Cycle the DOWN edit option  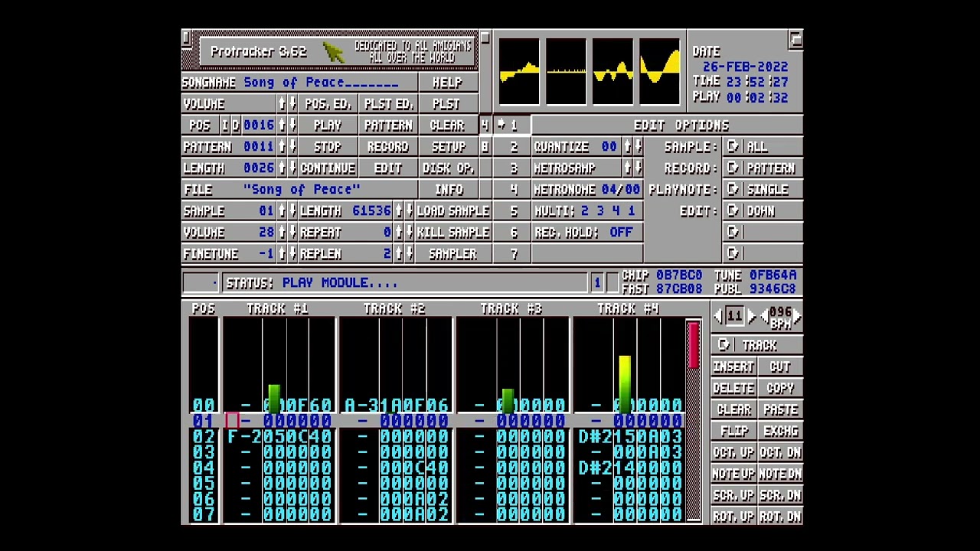762,211
